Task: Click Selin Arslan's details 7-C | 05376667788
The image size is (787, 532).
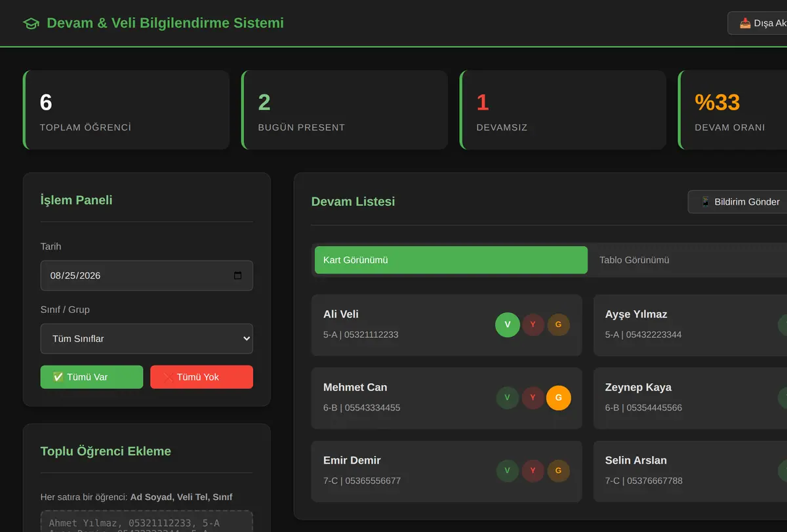Action: coord(644,480)
